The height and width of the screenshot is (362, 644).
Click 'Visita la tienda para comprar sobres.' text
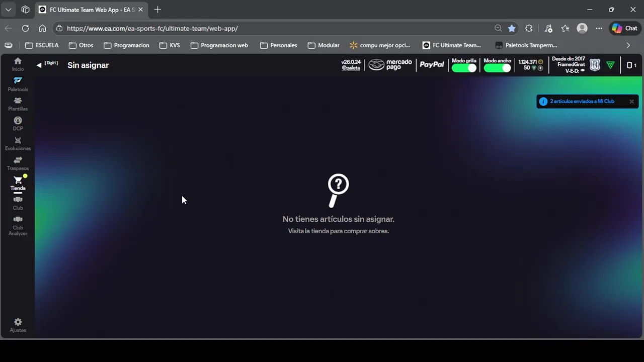click(338, 231)
